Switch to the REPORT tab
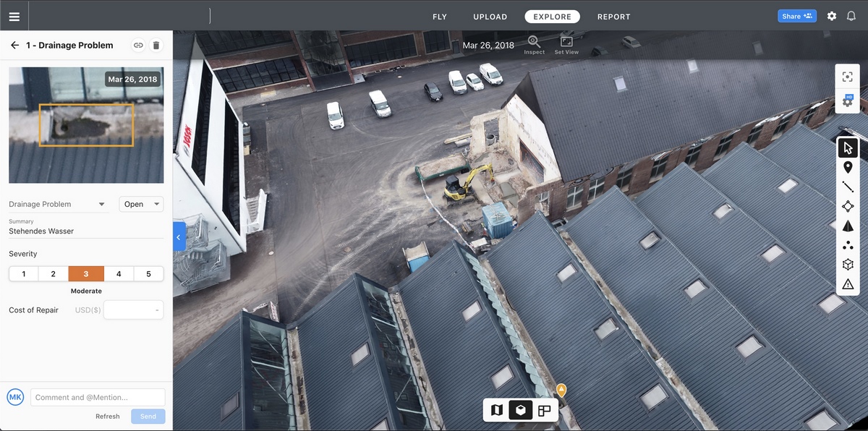The image size is (868, 431). pyautogui.click(x=613, y=16)
